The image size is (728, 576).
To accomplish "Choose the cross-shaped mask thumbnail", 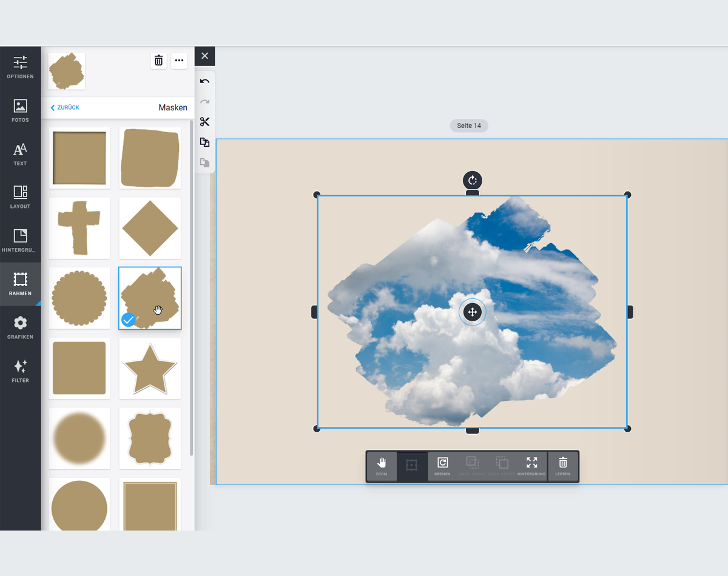I will (x=79, y=228).
